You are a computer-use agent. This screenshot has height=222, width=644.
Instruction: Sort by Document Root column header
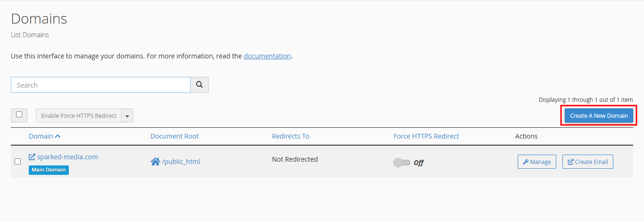coord(174,136)
